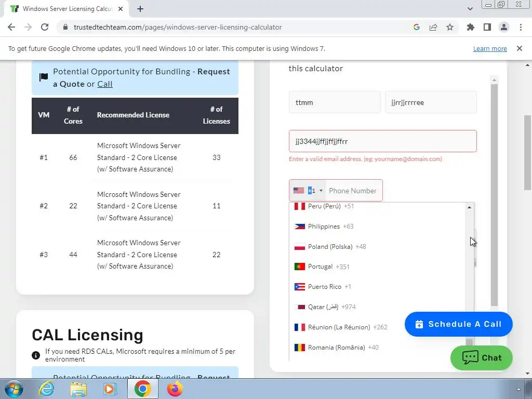
Task: Select Puerto Rico +1 from country list
Action: pyautogui.click(x=377, y=287)
